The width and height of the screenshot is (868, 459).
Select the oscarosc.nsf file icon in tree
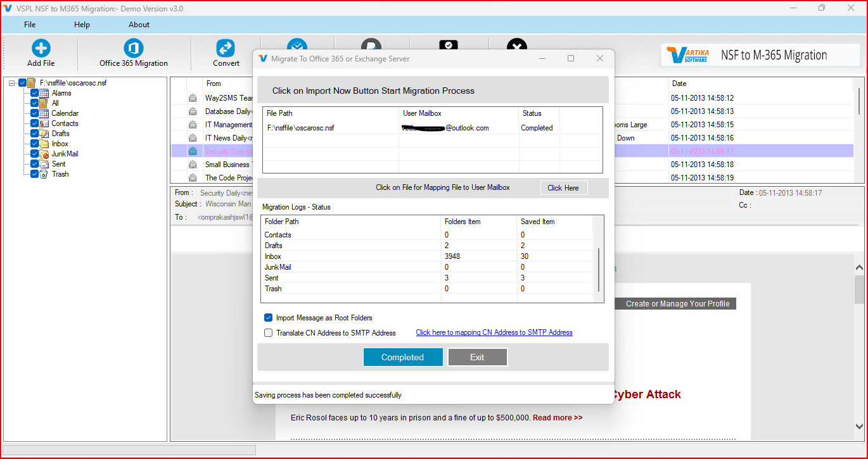coord(32,82)
